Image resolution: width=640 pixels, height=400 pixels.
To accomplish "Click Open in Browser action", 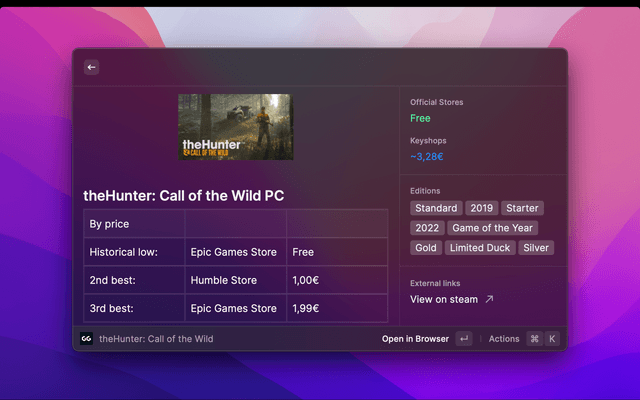I will point(415,339).
